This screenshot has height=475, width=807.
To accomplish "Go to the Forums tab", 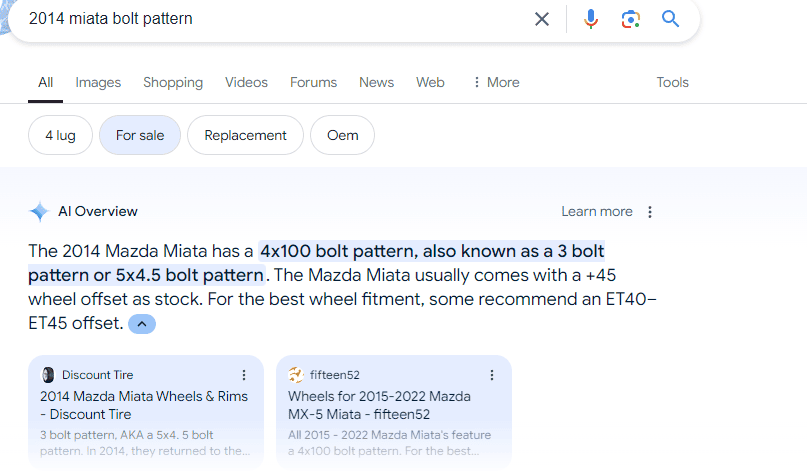I will (313, 82).
